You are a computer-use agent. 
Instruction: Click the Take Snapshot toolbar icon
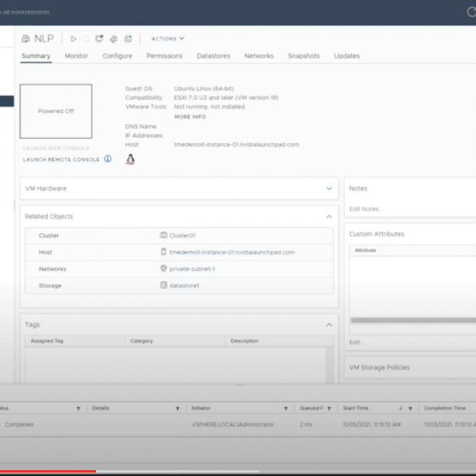click(128, 38)
